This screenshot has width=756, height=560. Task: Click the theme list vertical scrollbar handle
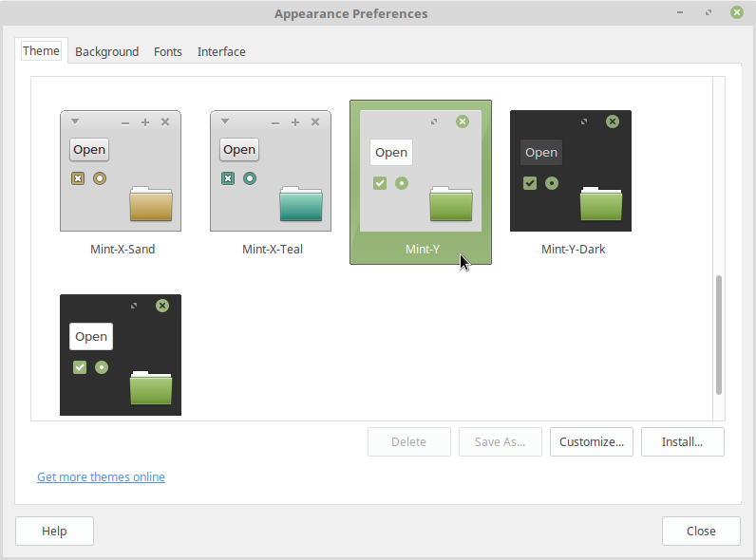[x=718, y=335]
